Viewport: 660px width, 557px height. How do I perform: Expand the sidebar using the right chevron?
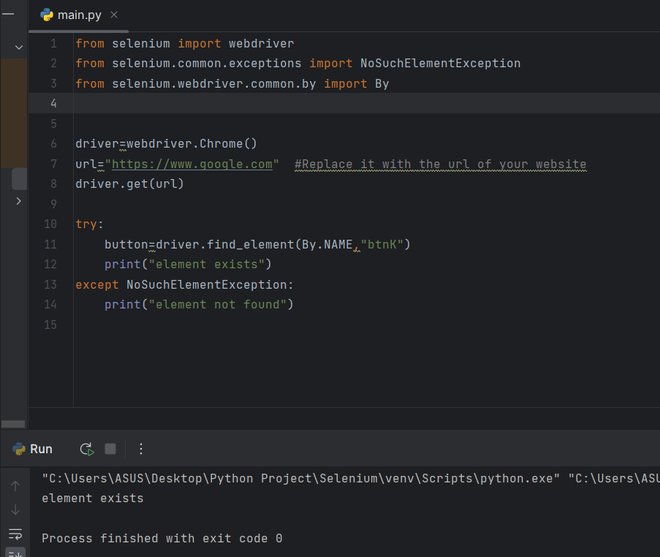pyautogui.click(x=19, y=201)
